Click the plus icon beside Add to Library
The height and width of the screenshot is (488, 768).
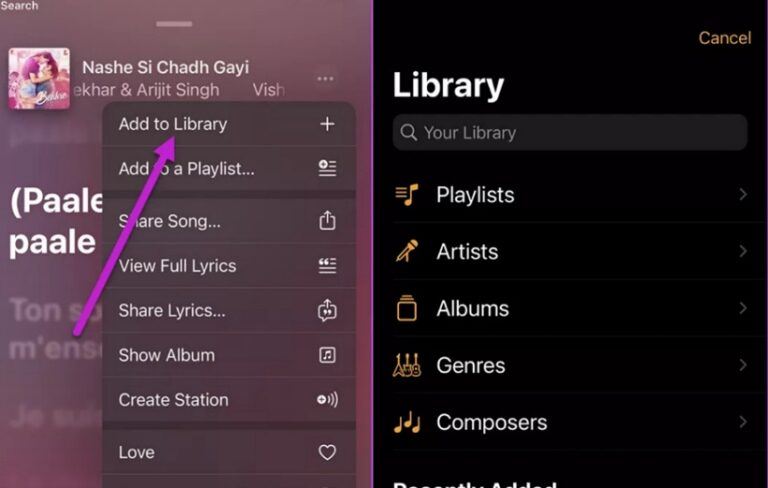click(x=327, y=124)
